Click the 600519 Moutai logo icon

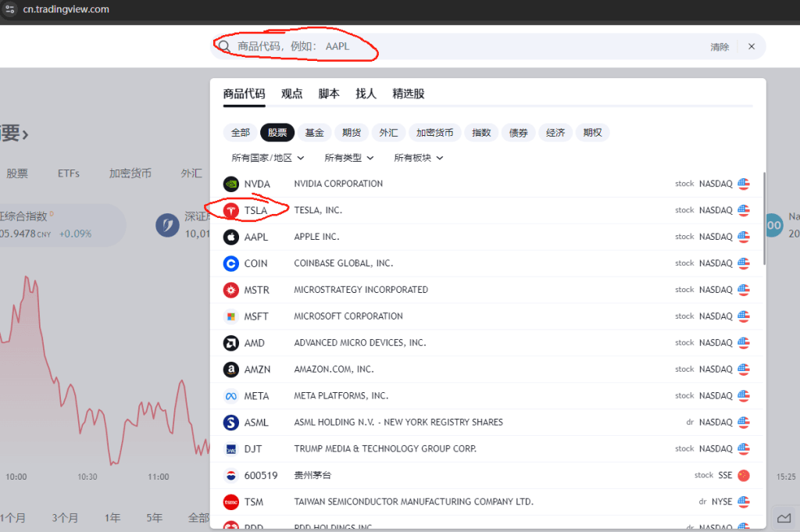click(x=231, y=476)
